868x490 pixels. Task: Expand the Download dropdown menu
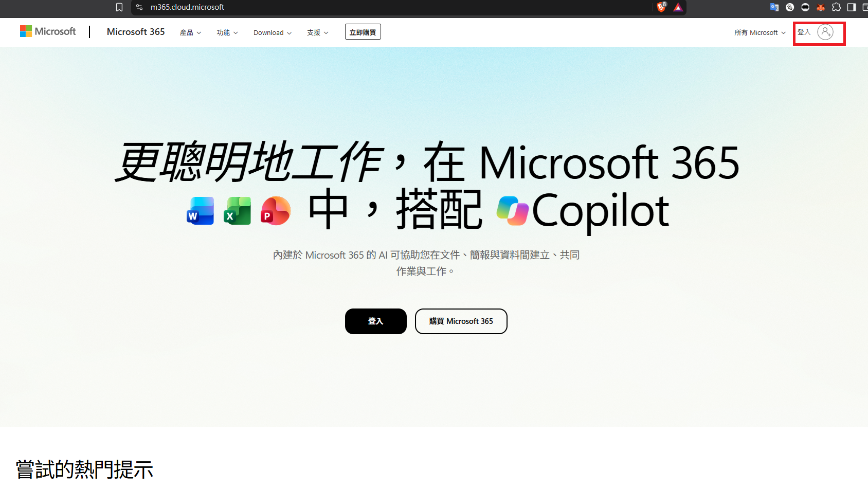pos(273,32)
